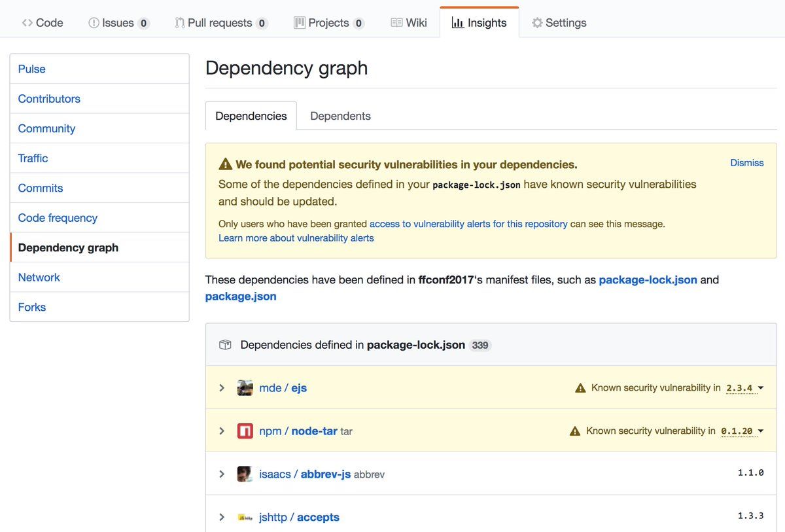Go to Contributors in sidebar
785x532 pixels.
click(x=99, y=99)
